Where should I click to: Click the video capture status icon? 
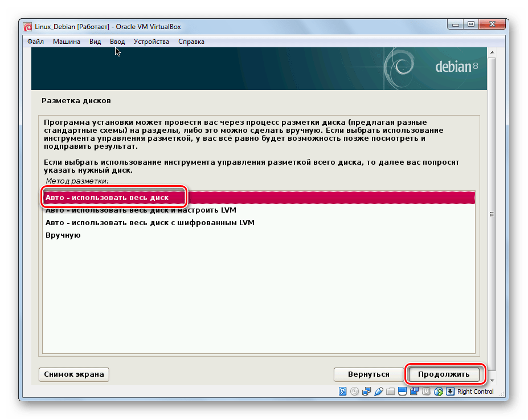click(415, 392)
